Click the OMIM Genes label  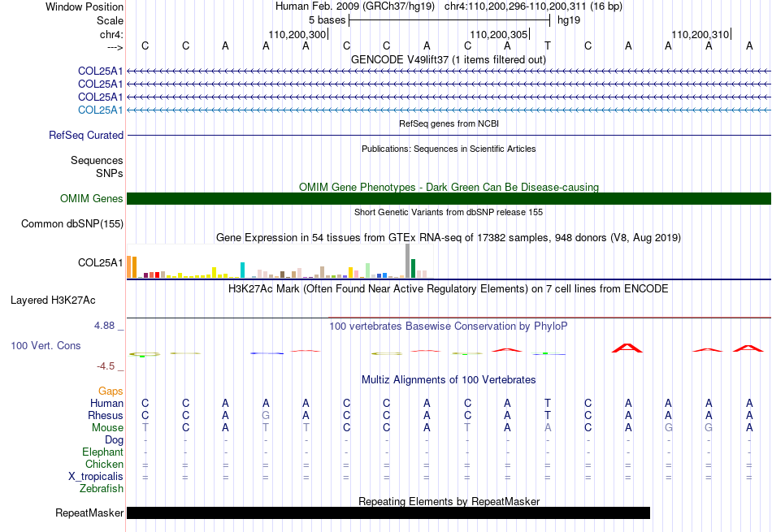click(92, 198)
